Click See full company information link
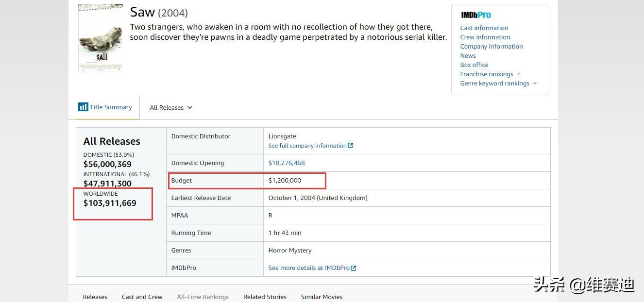 [x=307, y=146]
